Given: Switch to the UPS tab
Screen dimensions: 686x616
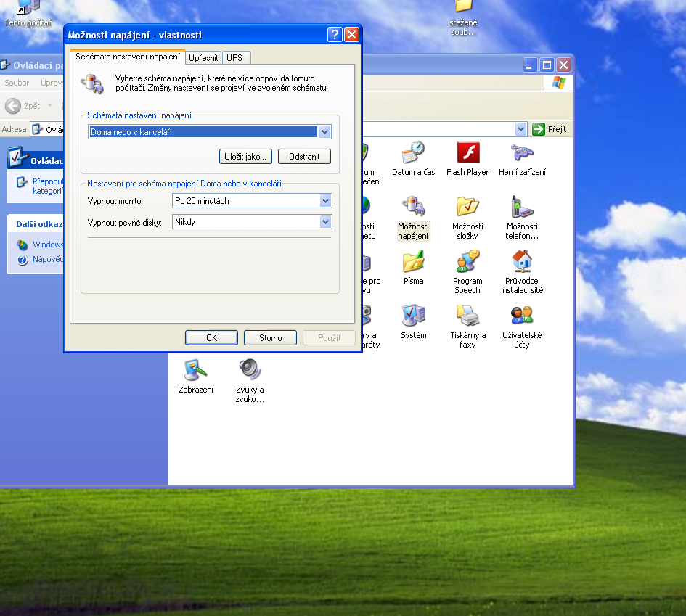Looking at the screenshot, I should [x=234, y=57].
